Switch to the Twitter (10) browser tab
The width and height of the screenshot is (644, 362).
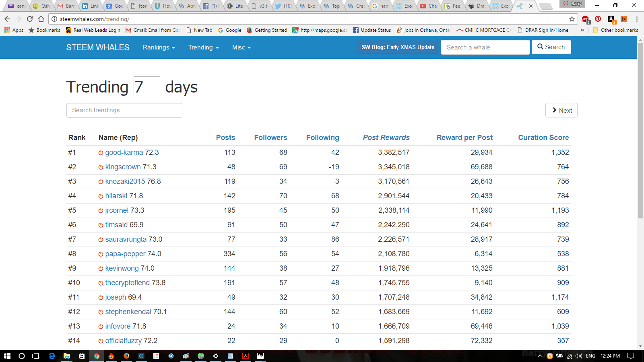(x=283, y=6)
